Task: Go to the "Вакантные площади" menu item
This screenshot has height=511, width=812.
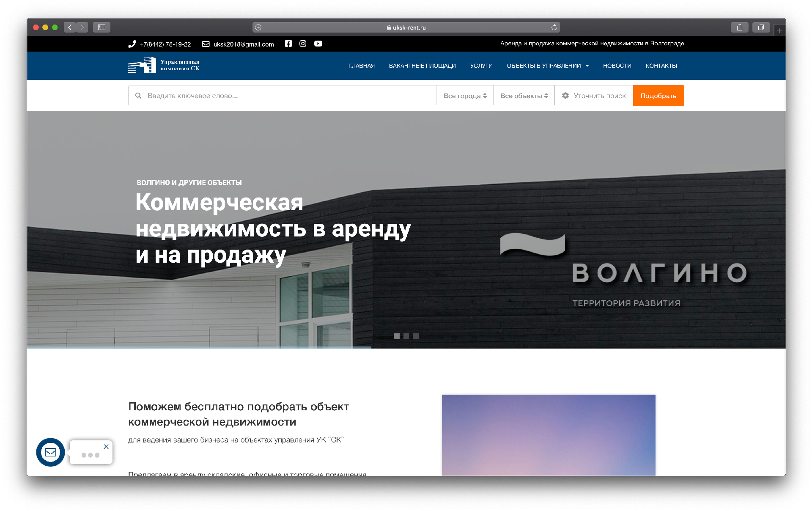Action: pyautogui.click(x=422, y=66)
